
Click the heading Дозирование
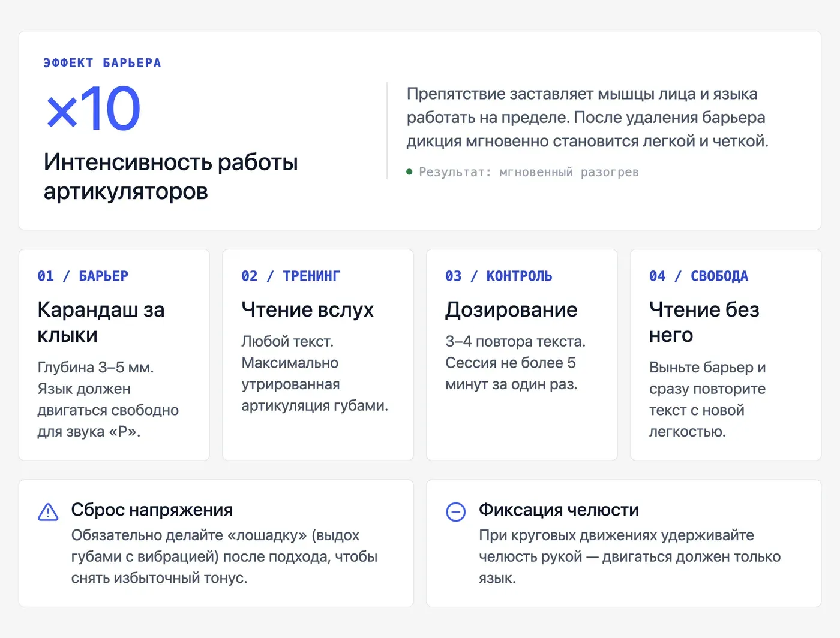511,309
